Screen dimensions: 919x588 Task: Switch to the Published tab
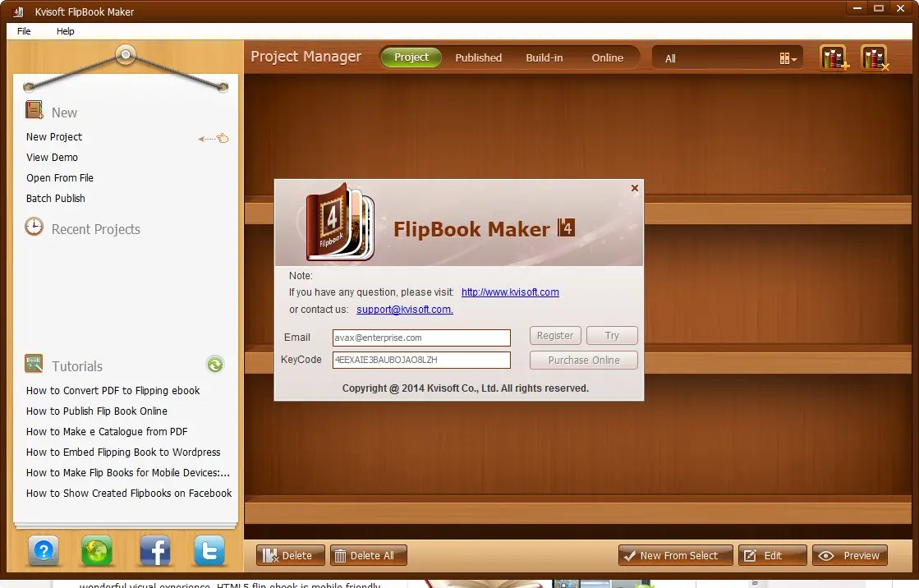click(478, 57)
